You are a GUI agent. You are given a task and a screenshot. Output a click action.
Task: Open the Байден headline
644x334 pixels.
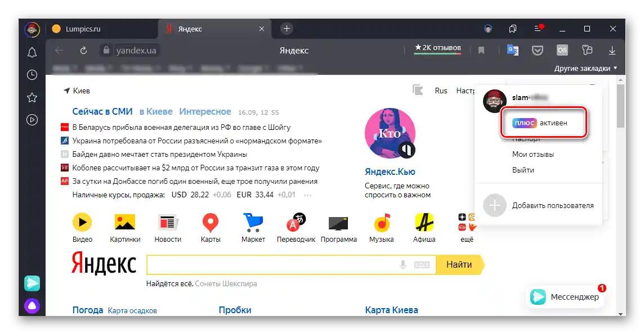[x=160, y=154]
